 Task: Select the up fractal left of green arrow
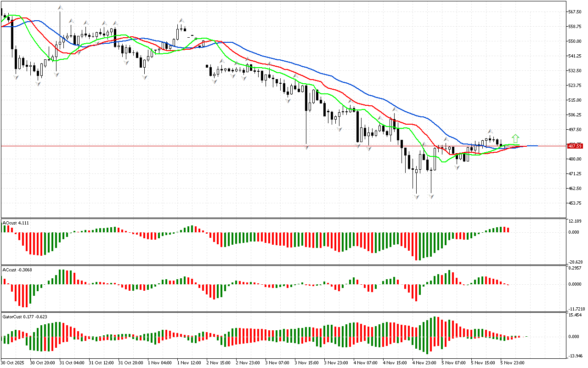pos(491,132)
